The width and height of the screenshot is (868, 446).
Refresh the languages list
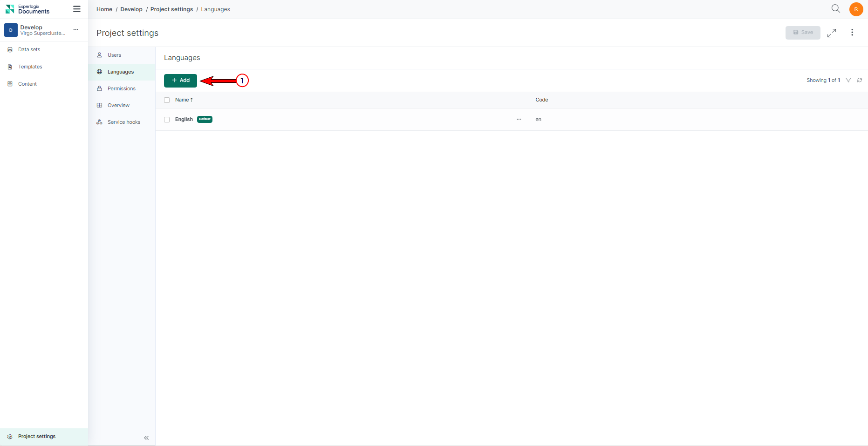click(860, 80)
